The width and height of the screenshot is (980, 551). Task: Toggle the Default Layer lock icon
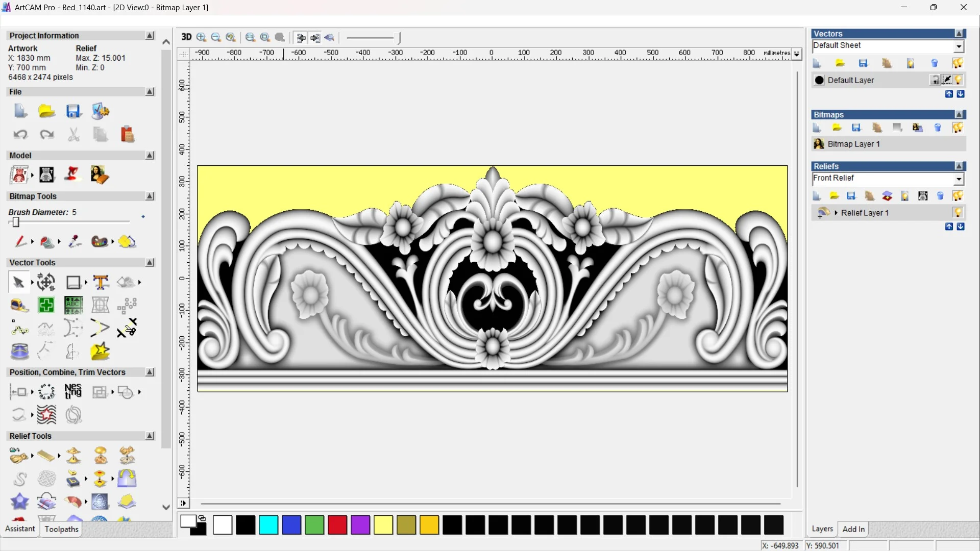coord(935,80)
